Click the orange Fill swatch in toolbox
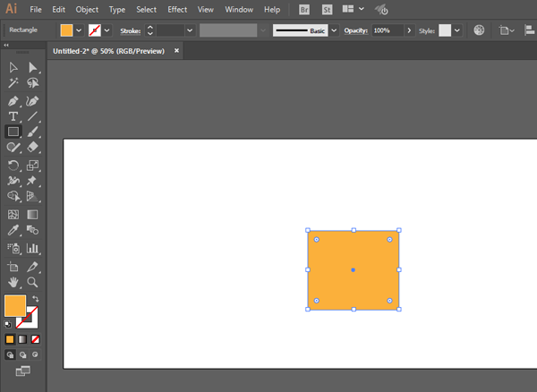The width and height of the screenshot is (537, 392). click(15, 305)
